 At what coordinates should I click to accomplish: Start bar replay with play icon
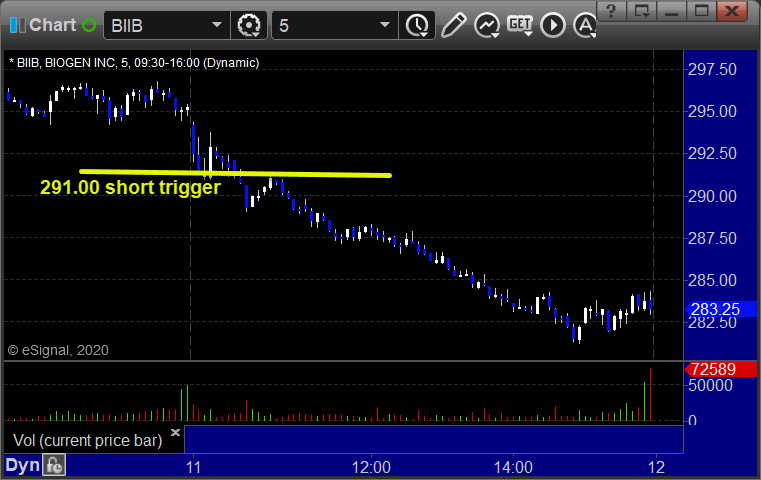click(553, 25)
